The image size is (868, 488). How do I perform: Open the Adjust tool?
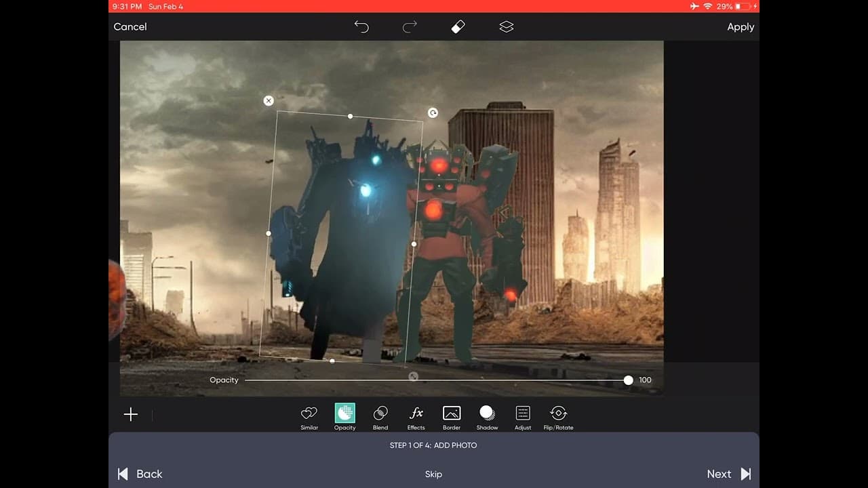coord(523,418)
